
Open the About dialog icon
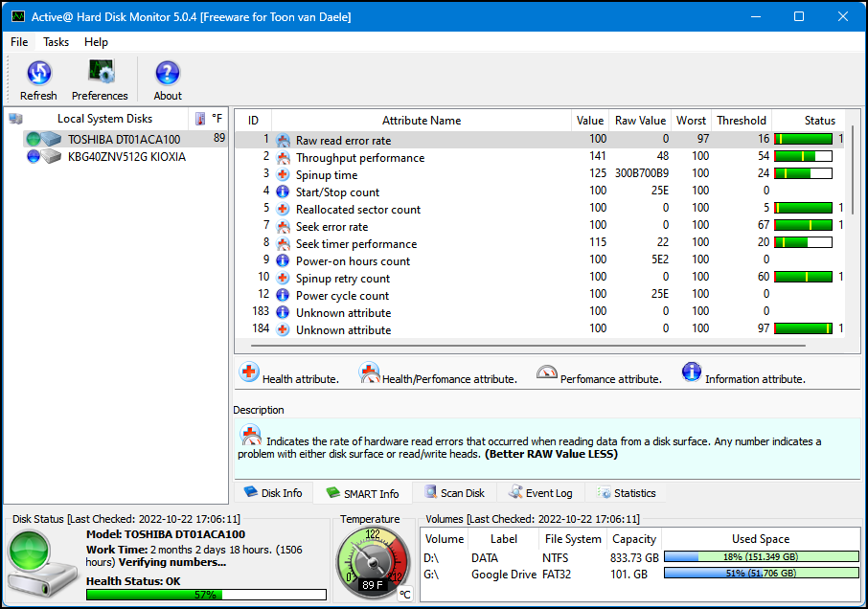coord(167,73)
